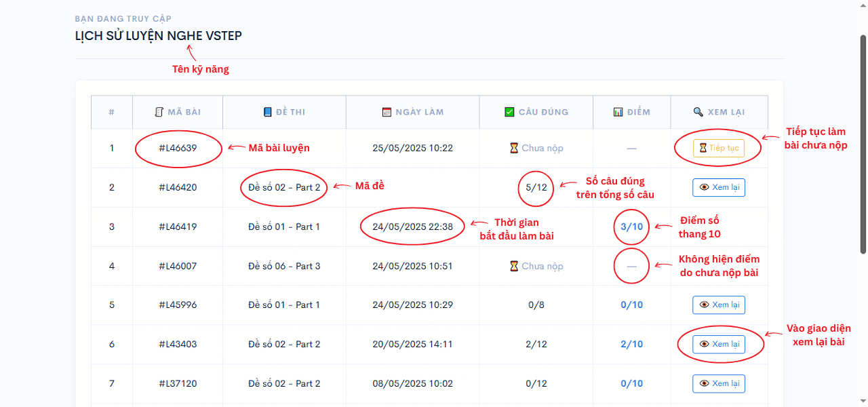Click the date 24/05/2025 22:38
Viewport: 868px width, 407px height.
(412, 227)
